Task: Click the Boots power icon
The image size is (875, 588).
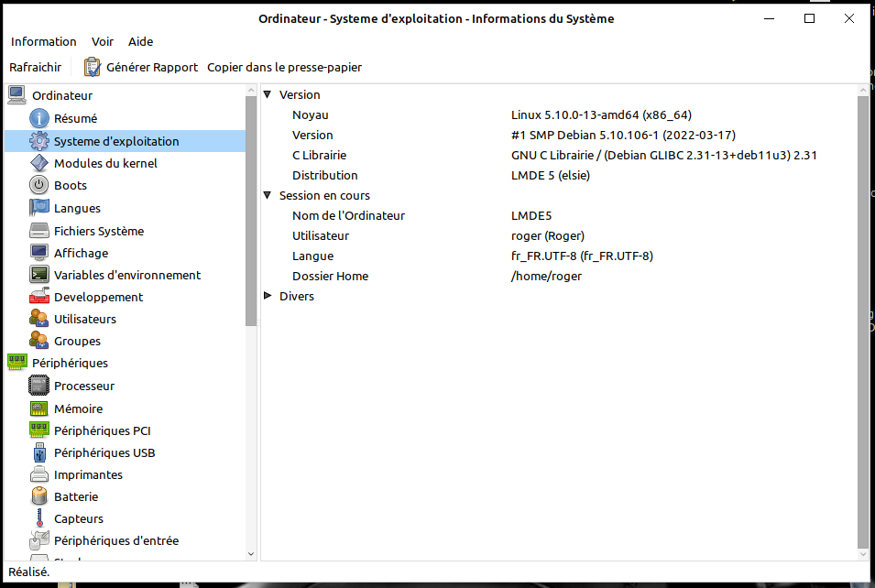Action: pos(39,185)
